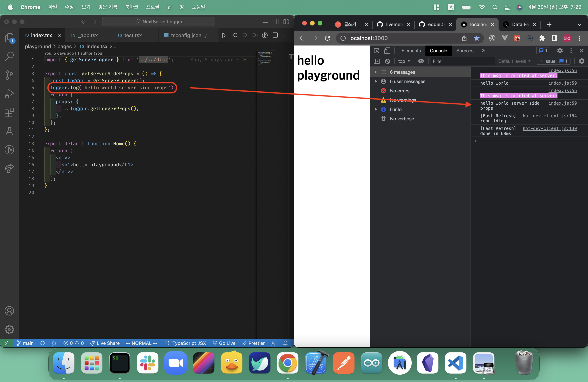
Task: Open the Run and Debug sidebar icon
Action: click(9, 94)
